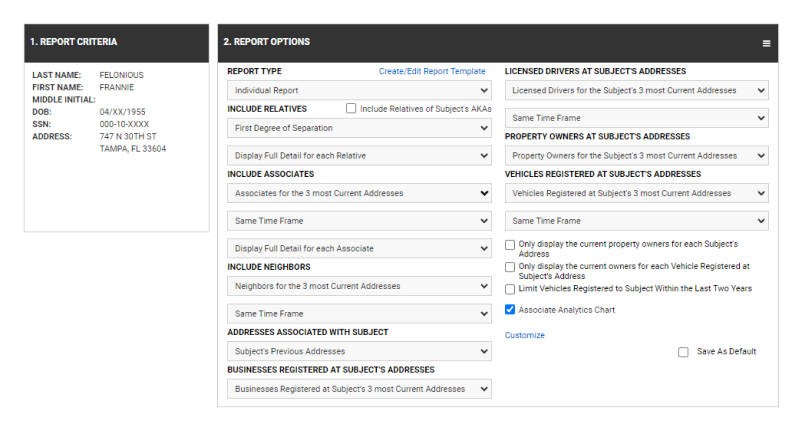This screenshot has width=792, height=446.
Task: Expand Neighbors for the 3 most Current Addresses
Action: tap(359, 286)
